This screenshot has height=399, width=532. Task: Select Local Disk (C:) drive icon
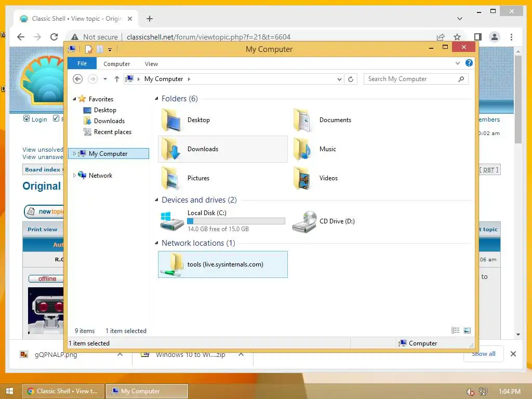pos(172,221)
